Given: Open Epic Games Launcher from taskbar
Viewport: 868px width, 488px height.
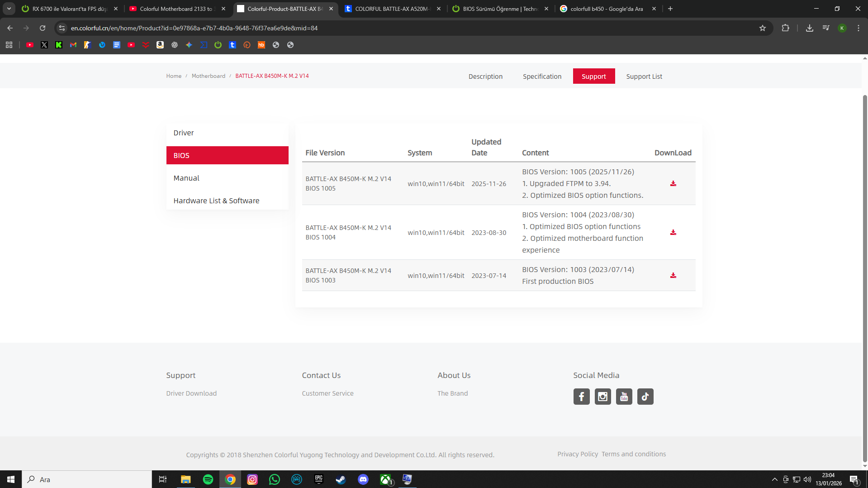Looking at the screenshot, I should (319, 479).
